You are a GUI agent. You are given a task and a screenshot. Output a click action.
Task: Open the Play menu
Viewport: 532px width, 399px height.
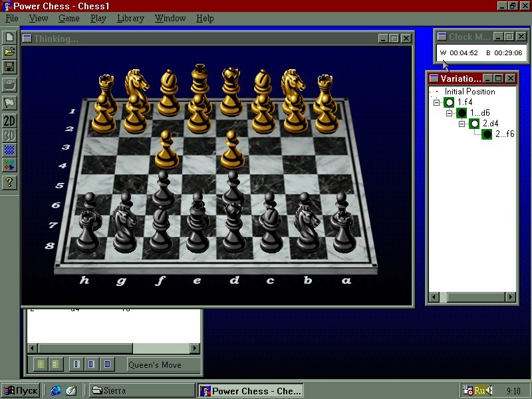click(98, 19)
